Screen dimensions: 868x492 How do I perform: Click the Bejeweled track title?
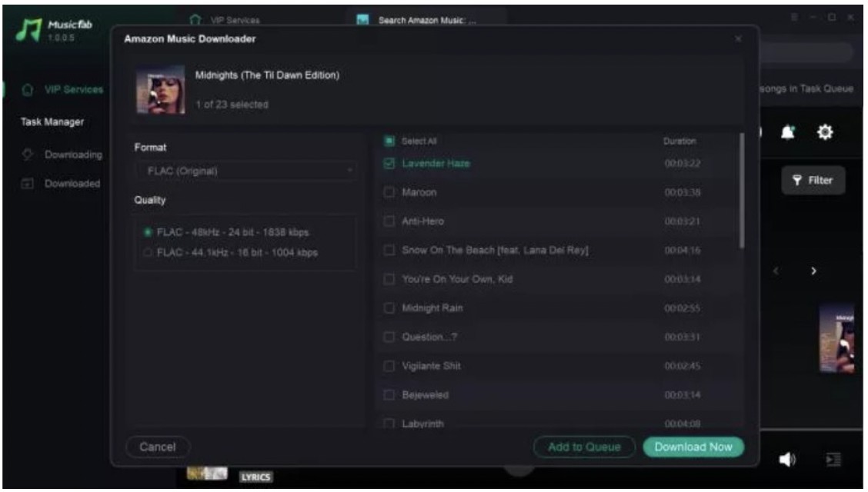click(425, 394)
